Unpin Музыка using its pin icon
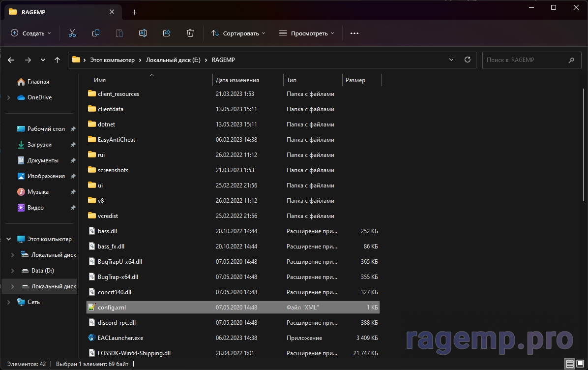This screenshot has height=370, width=588. [73, 192]
